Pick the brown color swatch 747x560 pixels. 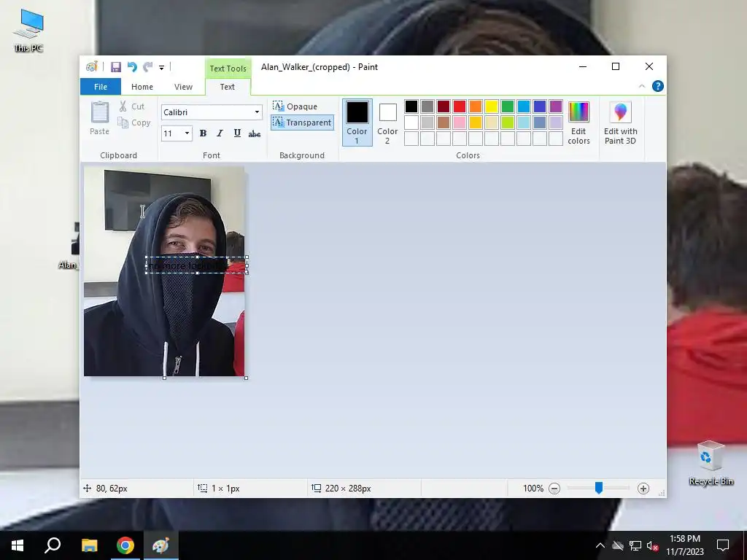pos(444,122)
